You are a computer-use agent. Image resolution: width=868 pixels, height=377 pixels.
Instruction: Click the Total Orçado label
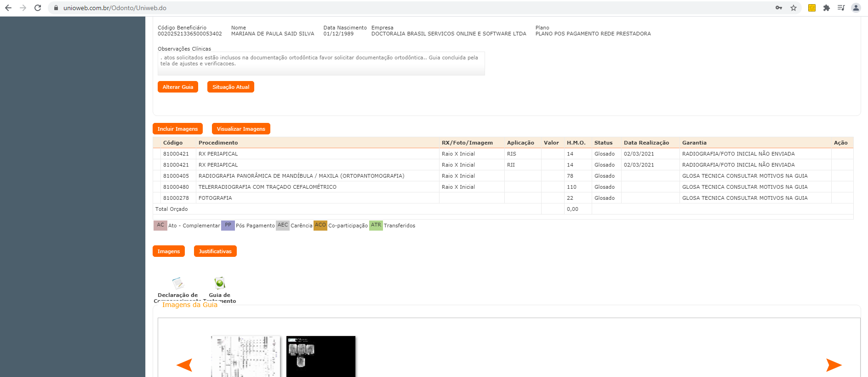tap(171, 209)
